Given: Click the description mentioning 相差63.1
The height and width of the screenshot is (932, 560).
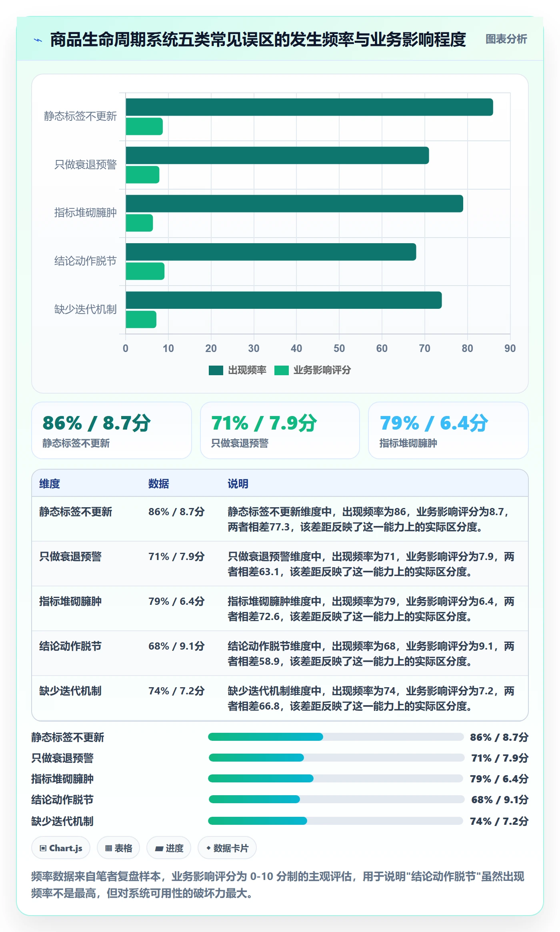Looking at the screenshot, I should (371, 564).
